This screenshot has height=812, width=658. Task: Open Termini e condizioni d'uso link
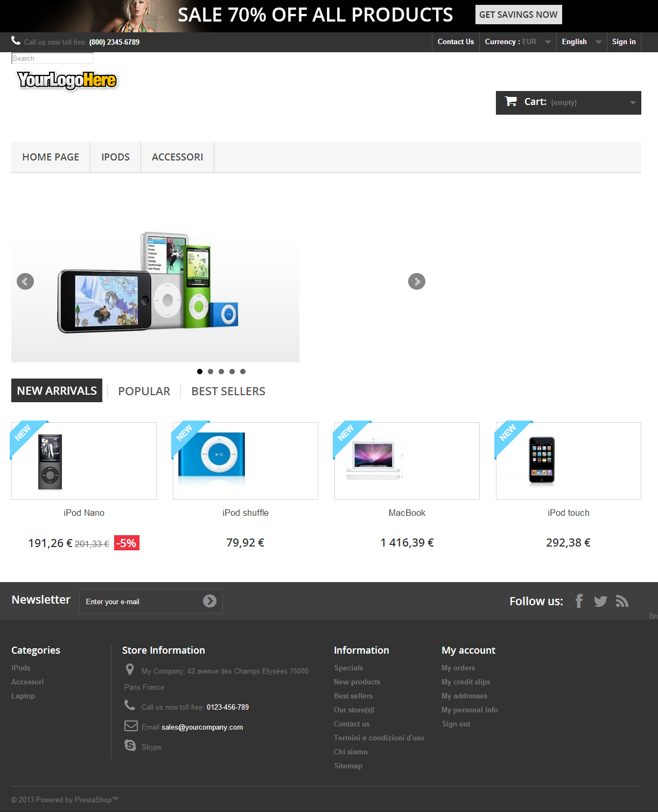coord(379,738)
